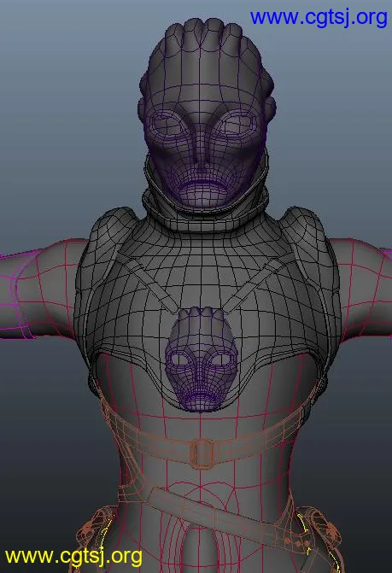The height and width of the screenshot is (573, 392).
Task: Select the small head mesh on chest
Action: [202, 359]
